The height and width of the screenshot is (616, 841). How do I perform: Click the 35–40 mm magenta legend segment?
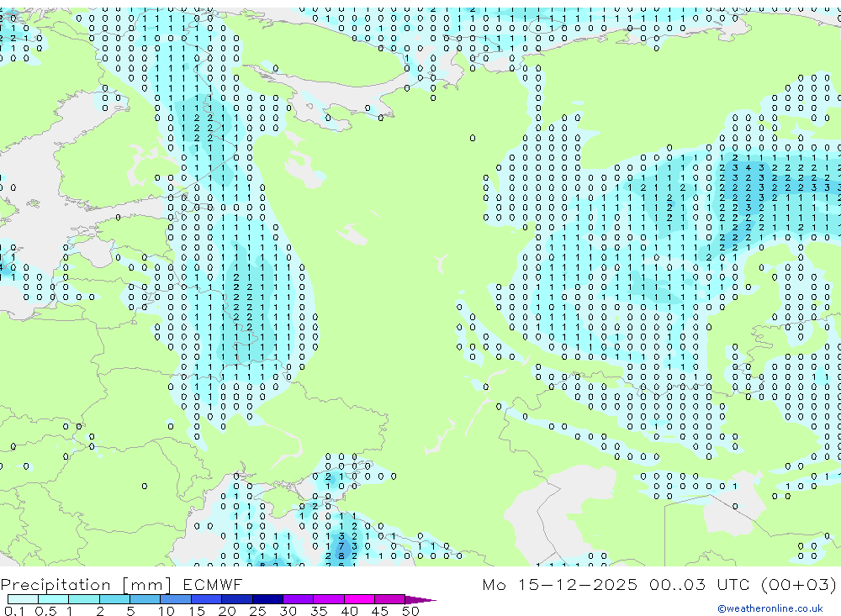(x=329, y=599)
